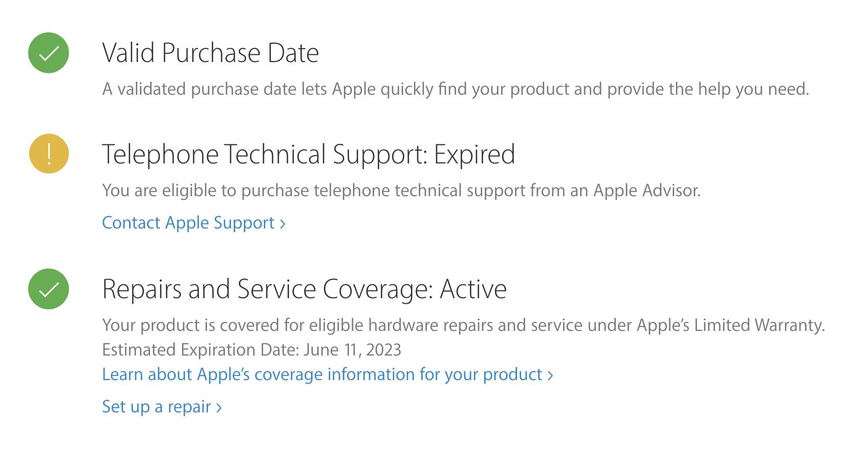
Task: Click the green checkmark beside Repairs and Service Coverage
Action: pos(49,289)
